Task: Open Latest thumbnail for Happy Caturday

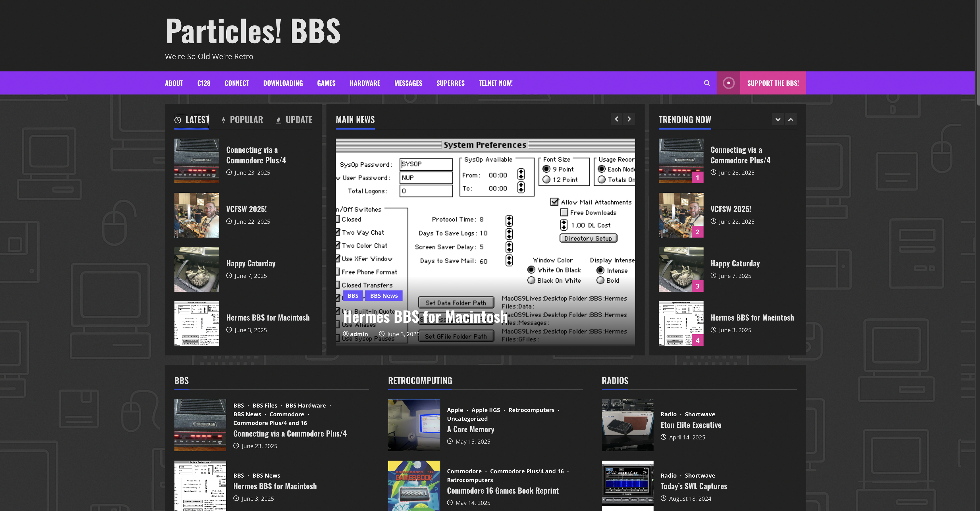Action: (197, 269)
